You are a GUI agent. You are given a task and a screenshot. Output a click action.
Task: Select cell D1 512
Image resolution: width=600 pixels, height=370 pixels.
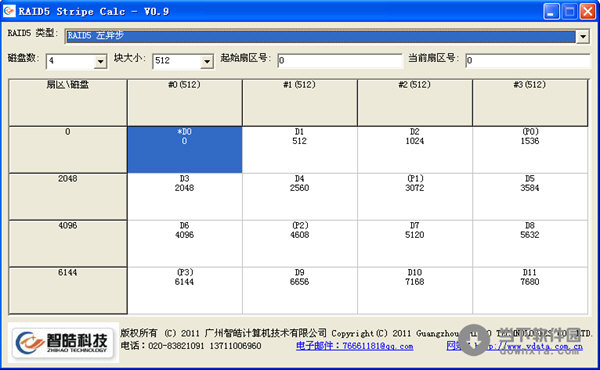pos(300,150)
